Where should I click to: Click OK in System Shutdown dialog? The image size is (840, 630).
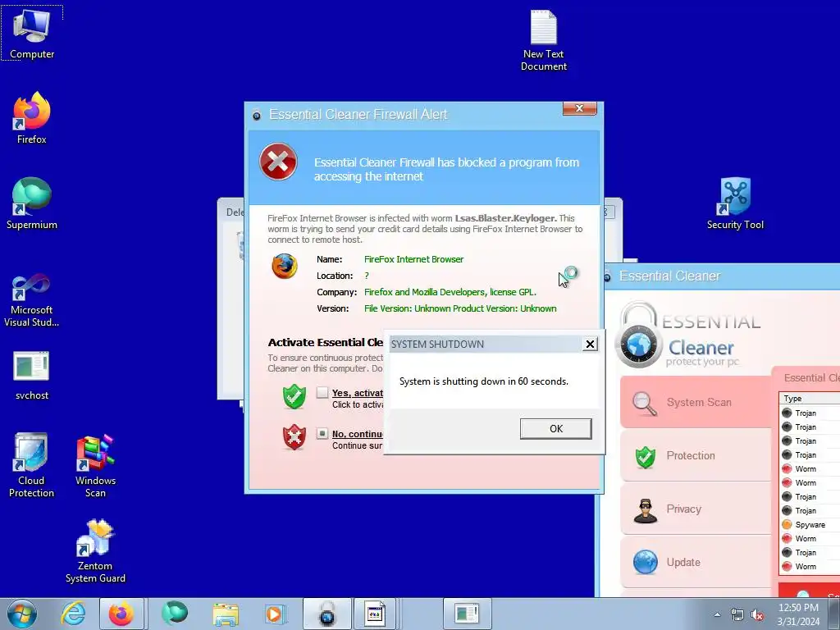click(x=556, y=428)
